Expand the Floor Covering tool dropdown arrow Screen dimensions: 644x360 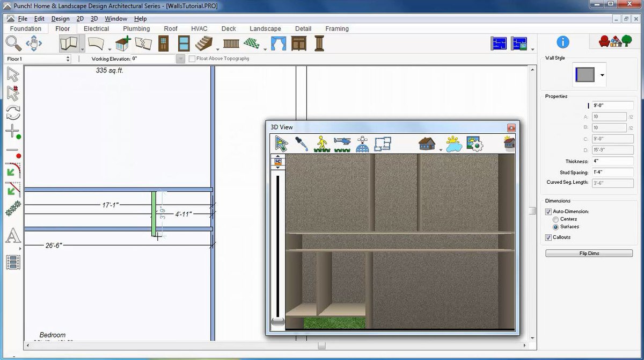(x=265, y=48)
